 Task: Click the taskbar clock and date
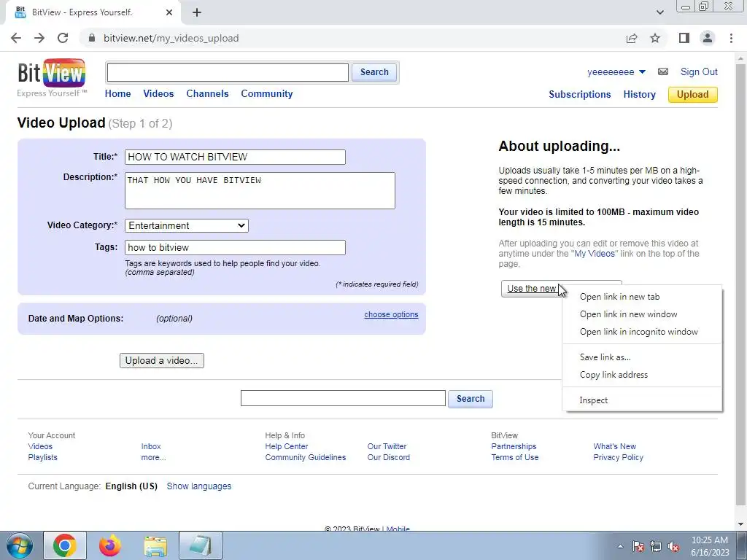click(710, 546)
